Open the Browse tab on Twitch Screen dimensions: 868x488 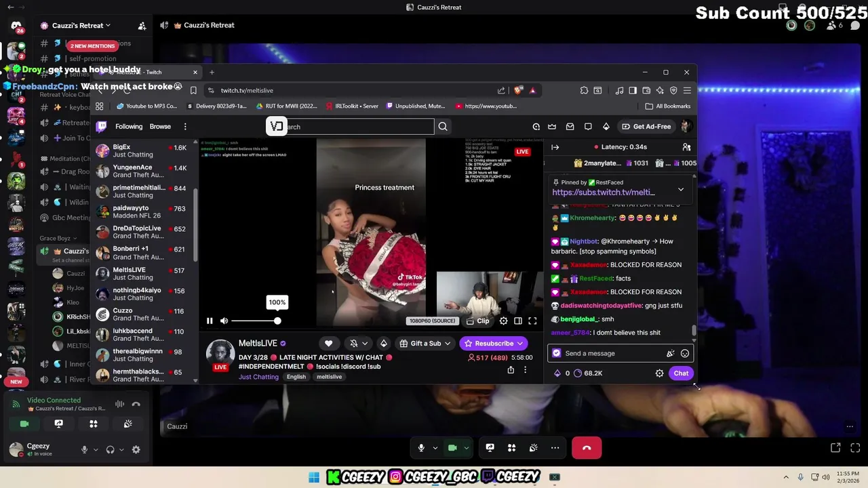160,127
